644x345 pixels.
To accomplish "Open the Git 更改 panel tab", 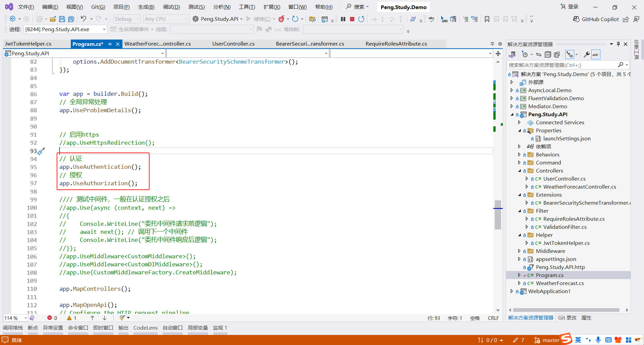I will (x=567, y=318).
